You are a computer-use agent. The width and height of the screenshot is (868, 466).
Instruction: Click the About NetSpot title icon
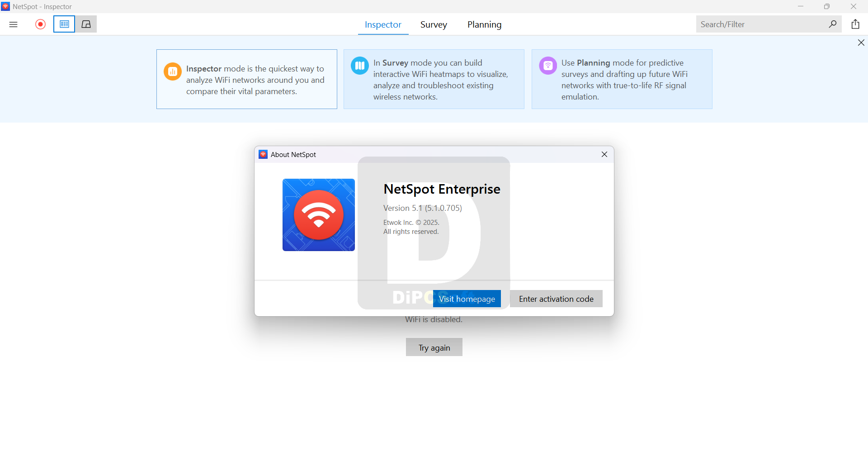[263, 154]
